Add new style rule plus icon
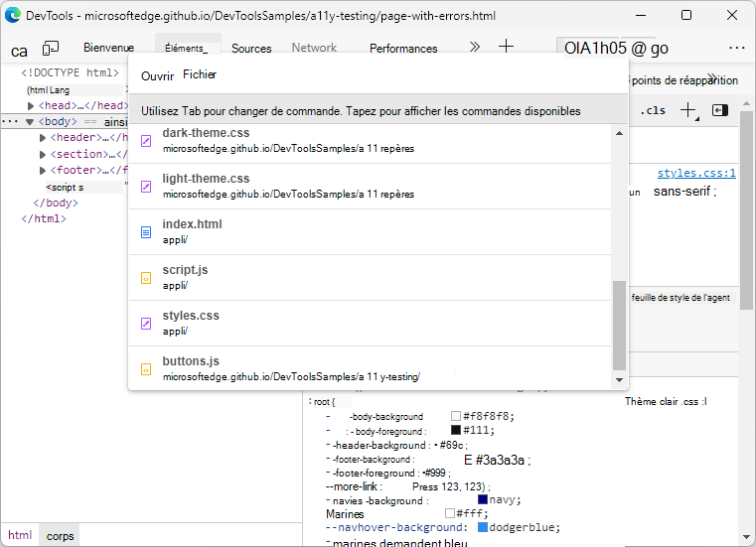The height and width of the screenshot is (547, 756). click(688, 110)
